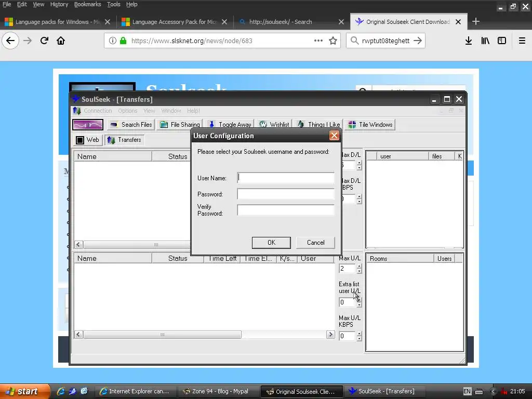Open Firefox home page
The image size is (532, 399).
point(61,41)
